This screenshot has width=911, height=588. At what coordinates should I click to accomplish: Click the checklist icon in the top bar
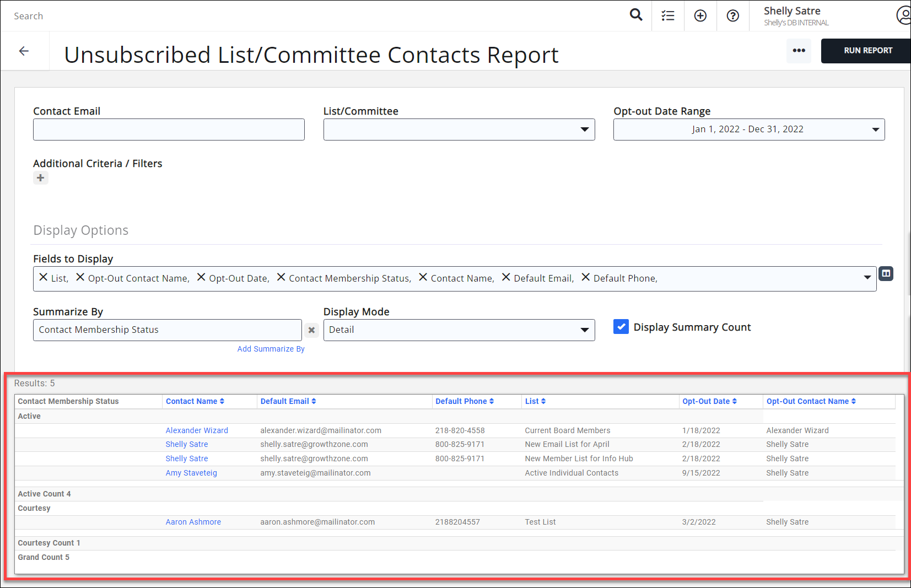click(667, 15)
